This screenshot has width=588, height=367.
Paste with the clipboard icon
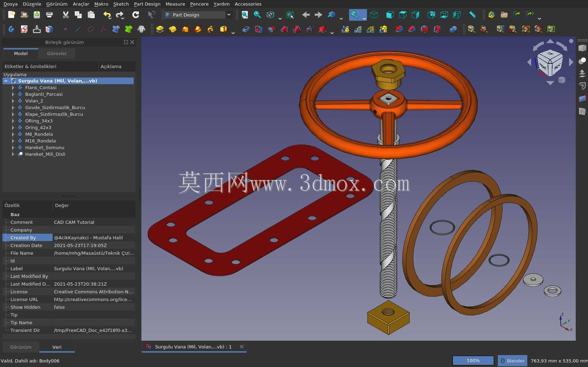coord(91,15)
